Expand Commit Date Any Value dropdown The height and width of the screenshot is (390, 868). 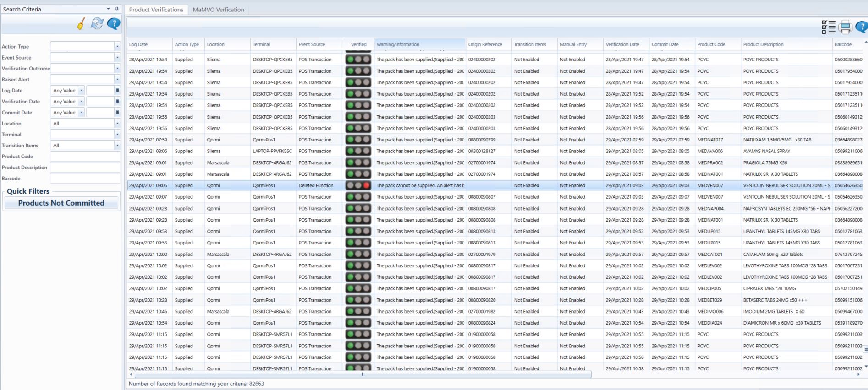pyautogui.click(x=82, y=112)
